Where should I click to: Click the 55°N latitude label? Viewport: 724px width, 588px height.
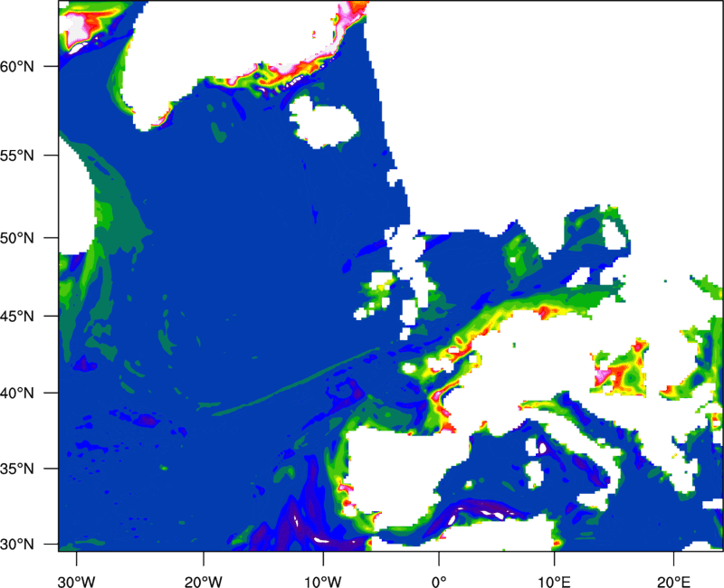tap(17, 155)
